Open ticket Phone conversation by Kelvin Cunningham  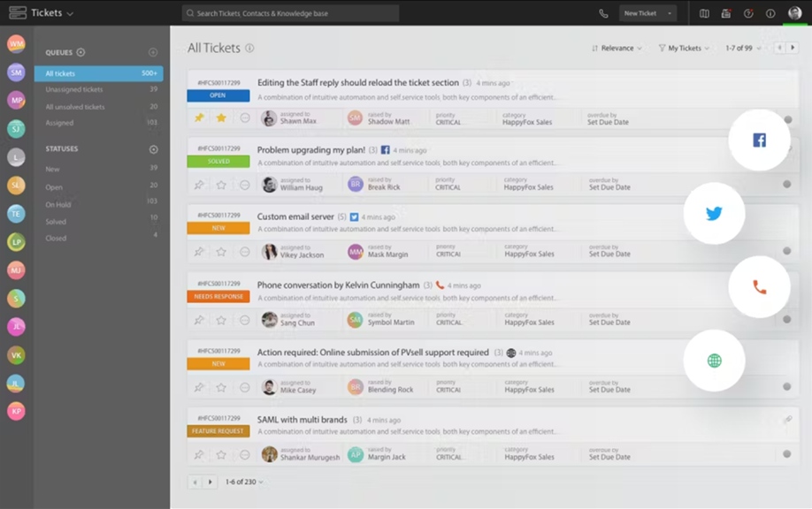point(338,285)
